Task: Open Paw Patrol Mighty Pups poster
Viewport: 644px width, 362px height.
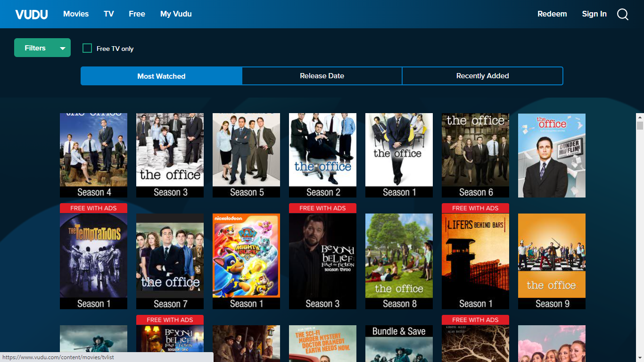Action: coord(246,261)
